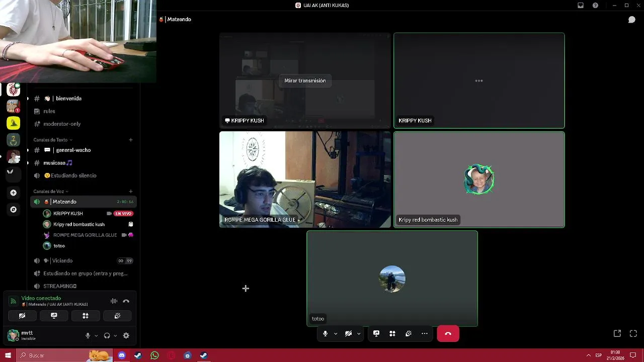
Task: Open activities button in voice panel
Action: (86, 316)
